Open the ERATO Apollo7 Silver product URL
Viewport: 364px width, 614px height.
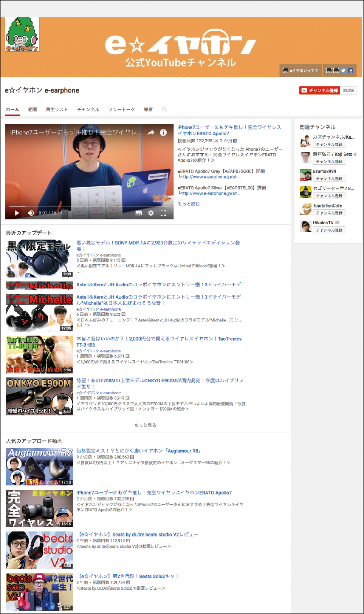(211, 193)
